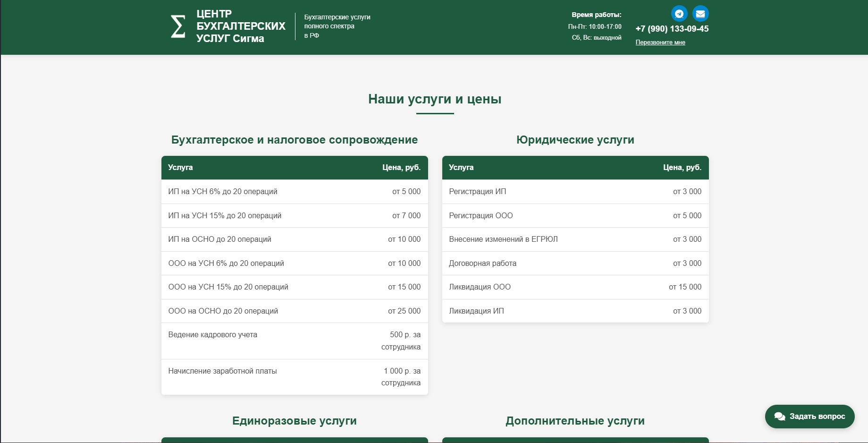Click the Пн-Пт: 10:00-17:00 hours text
This screenshot has width=868, height=443.
(x=595, y=27)
